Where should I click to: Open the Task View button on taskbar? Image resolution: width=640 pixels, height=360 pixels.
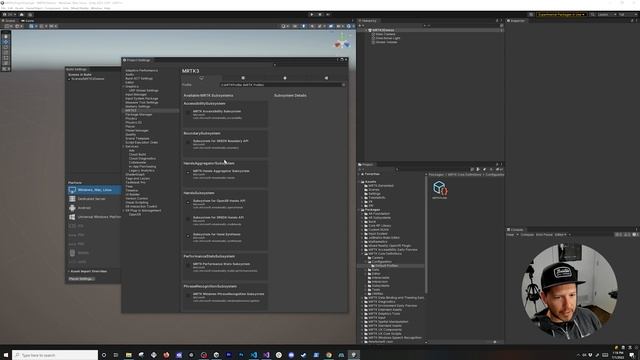[116, 355]
